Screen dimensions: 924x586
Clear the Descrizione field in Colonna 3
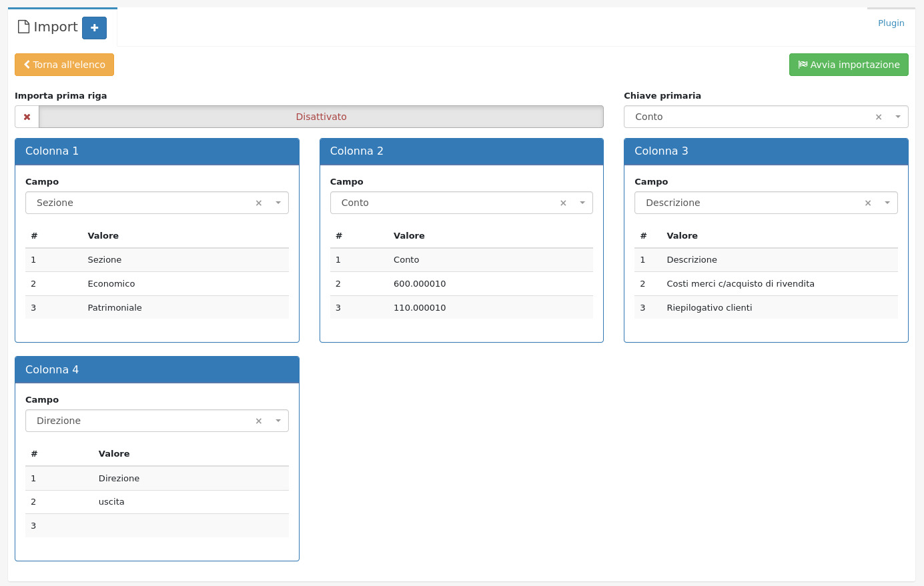[x=868, y=203]
